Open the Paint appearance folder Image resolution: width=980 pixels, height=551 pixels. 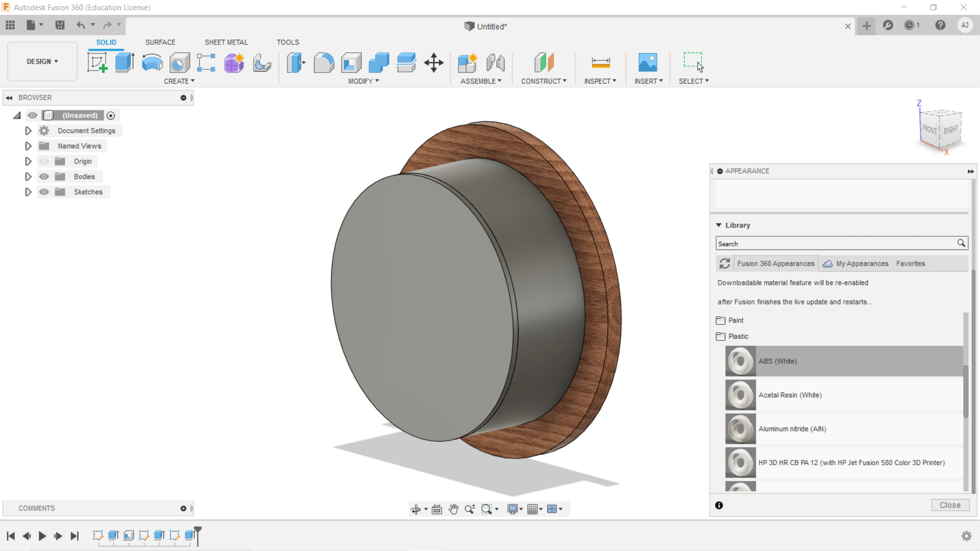pyautogui.click(x=736, y=320)
